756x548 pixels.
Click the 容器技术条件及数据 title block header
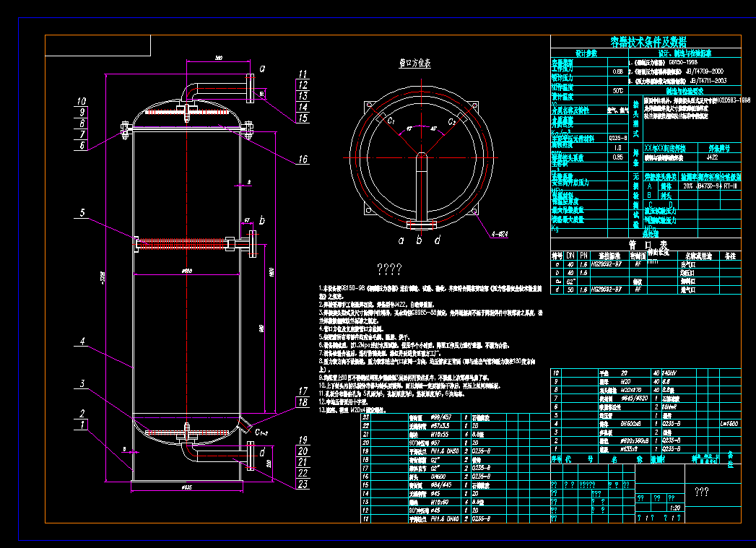[645, 41]
